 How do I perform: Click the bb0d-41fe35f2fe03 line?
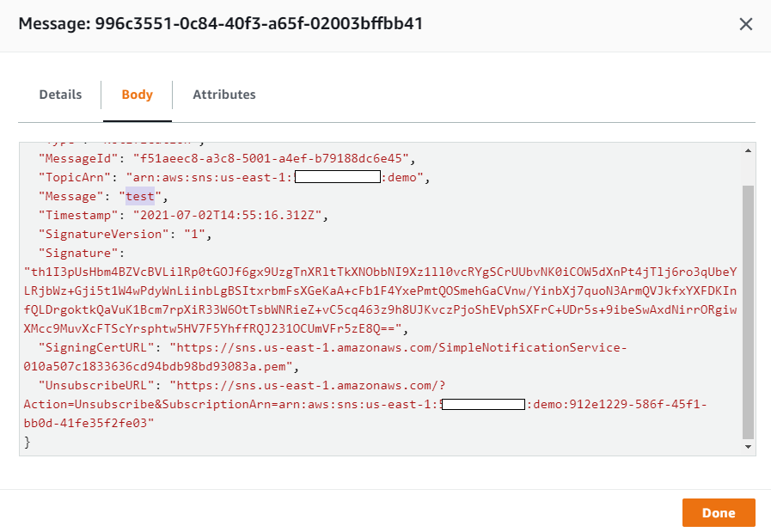[89, 424]
